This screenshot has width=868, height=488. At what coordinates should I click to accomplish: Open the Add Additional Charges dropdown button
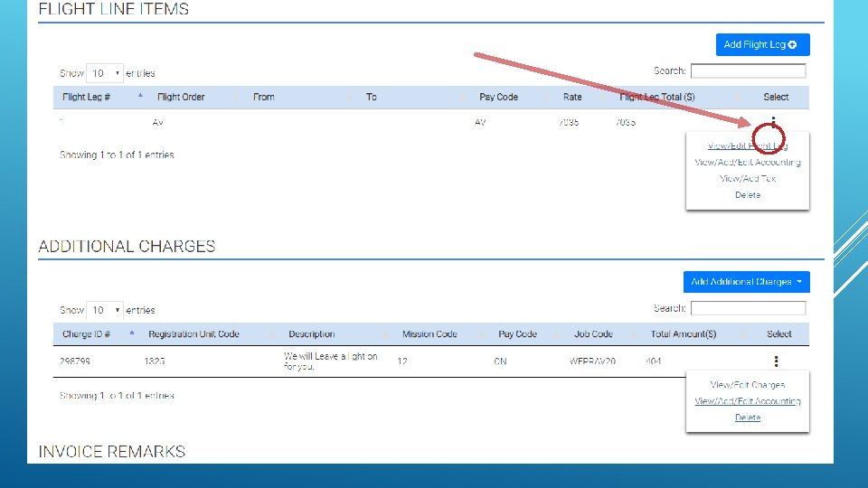746,282
